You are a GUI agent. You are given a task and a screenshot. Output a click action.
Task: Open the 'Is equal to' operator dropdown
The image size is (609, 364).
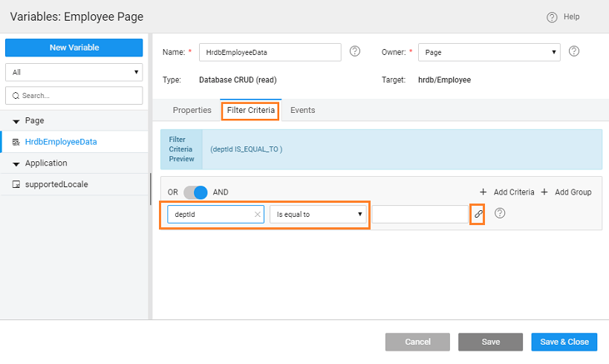pos(319,214)
